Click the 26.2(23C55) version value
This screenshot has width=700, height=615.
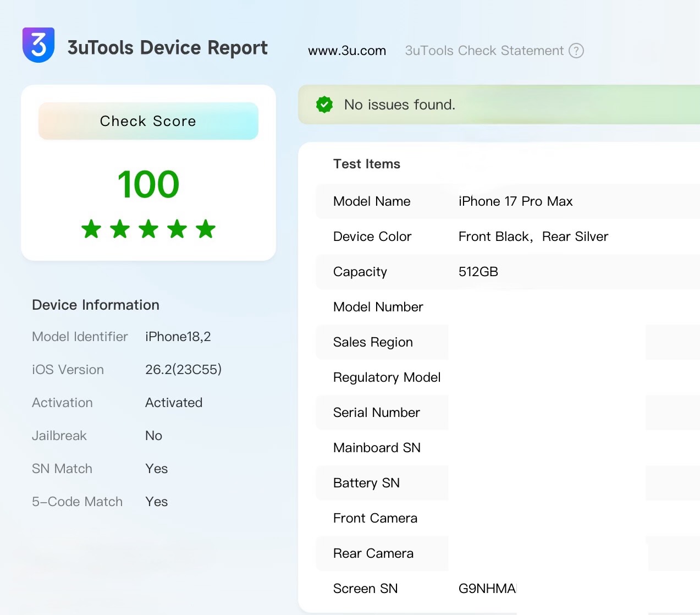184,370
